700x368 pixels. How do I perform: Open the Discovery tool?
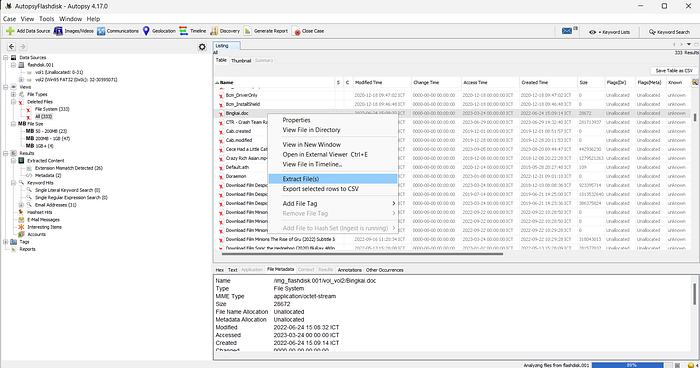pos(225,31)
